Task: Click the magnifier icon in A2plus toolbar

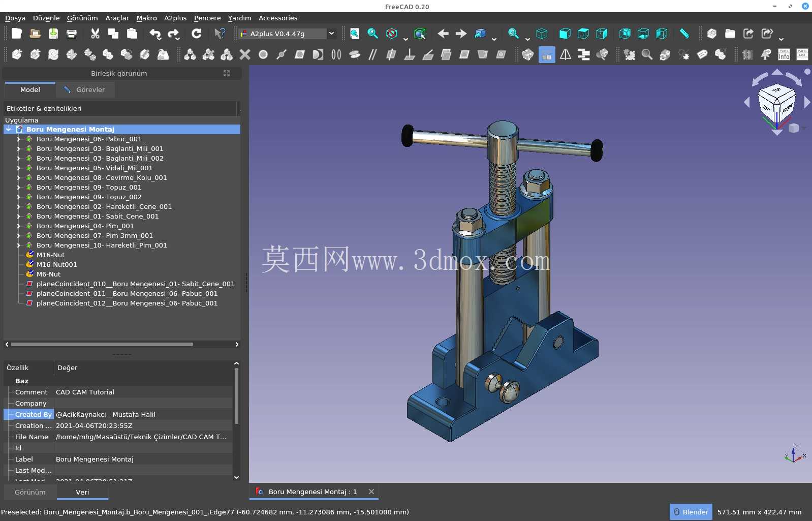Action: tap(647, 54)
